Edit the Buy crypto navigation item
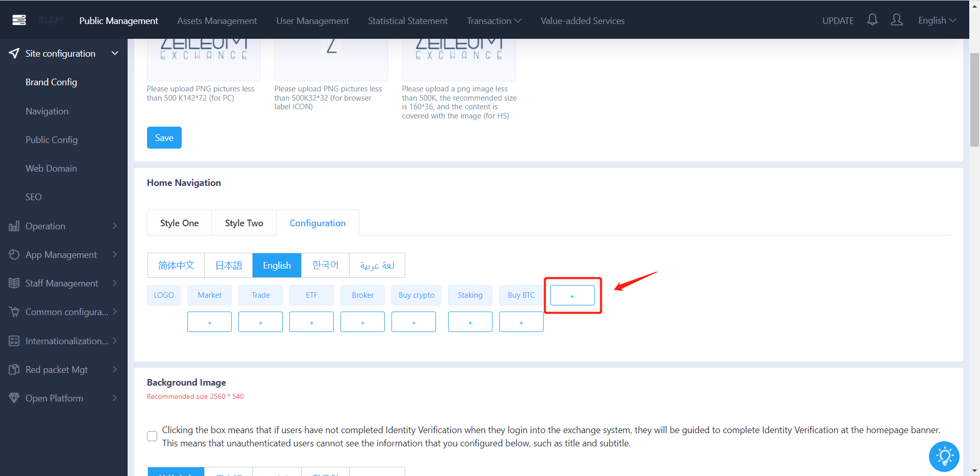Screen dimensions: 980x476 point(416,295)
